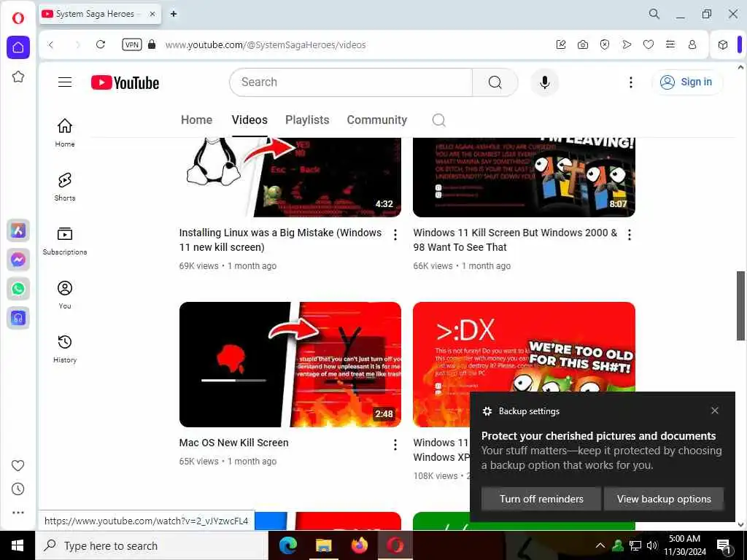This screenshot has height=560, width=747.
Task: Show hidden system tray icons chevron
Action: click(x=600, y=545)
